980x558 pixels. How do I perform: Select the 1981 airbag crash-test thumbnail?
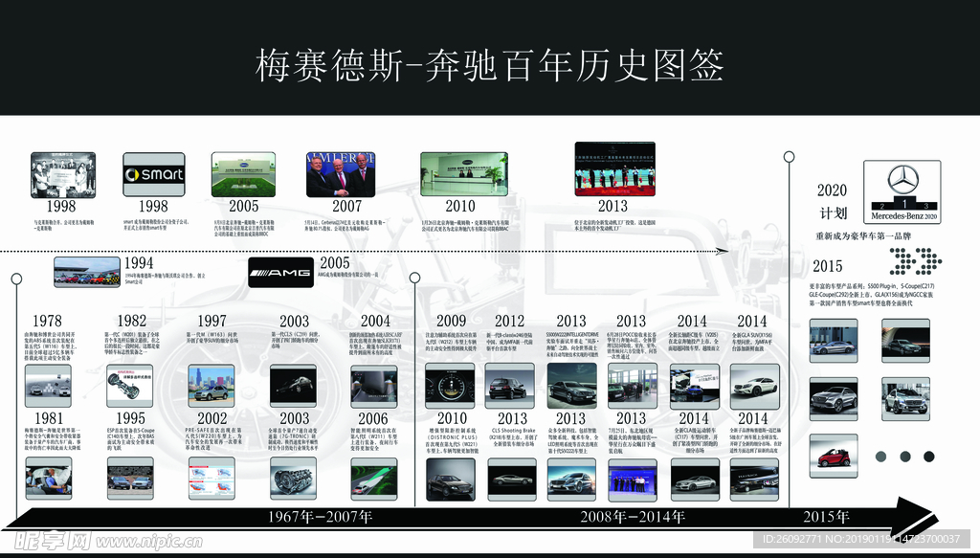pyautogui.click(x=49, y=479)
